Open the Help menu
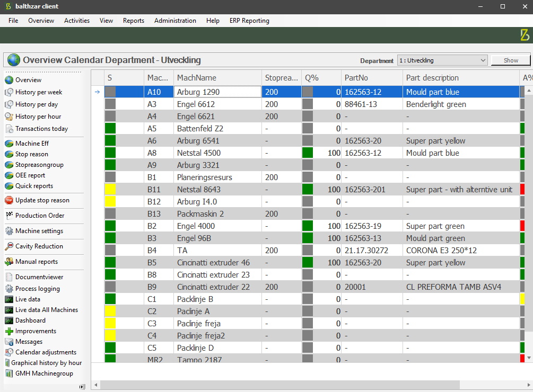Viewport: 533px width, 392px height. 213,21
